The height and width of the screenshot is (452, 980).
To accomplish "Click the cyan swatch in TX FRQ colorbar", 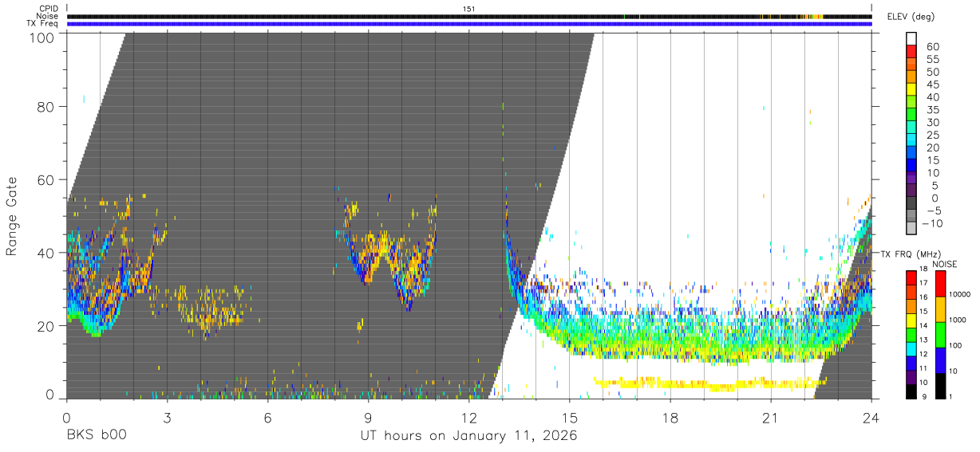I will 910,351.
